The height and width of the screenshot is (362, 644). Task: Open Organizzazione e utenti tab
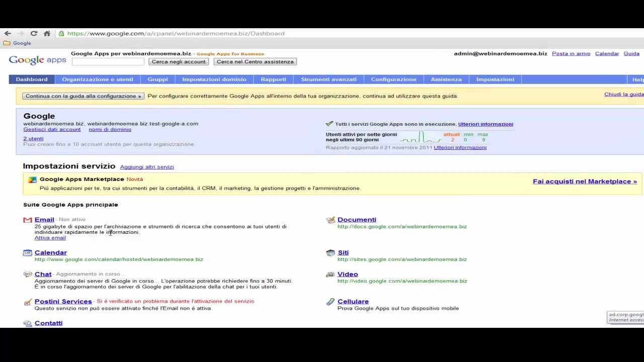[x=98, y=79]
